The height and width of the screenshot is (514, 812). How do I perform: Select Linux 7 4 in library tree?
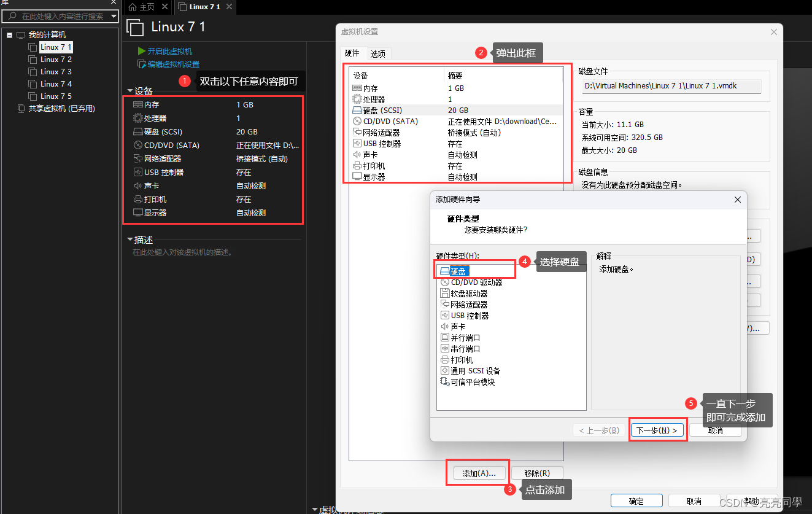[x=56, y=84]
